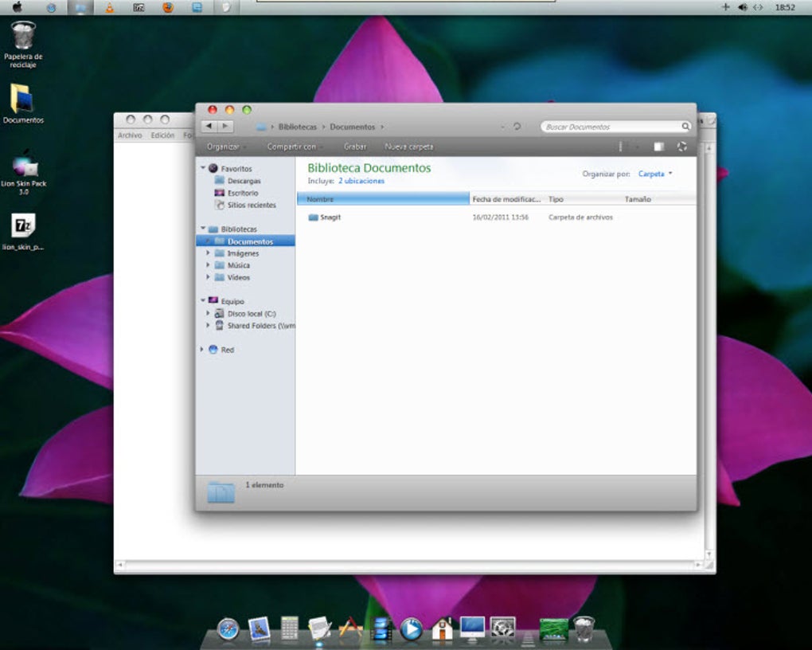Open the Organizar por Carpeta dropdown
The height and width of the screenshot is (650, 812).
tap(655, 174)
